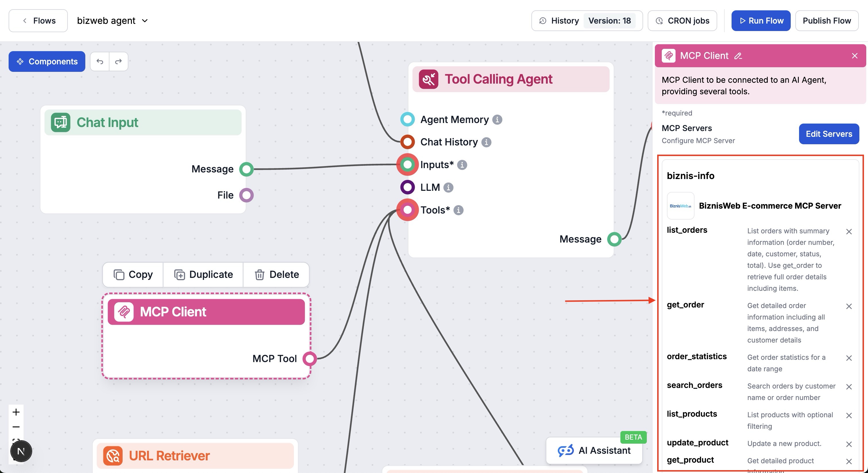Click the redo arrow icon

118,61
